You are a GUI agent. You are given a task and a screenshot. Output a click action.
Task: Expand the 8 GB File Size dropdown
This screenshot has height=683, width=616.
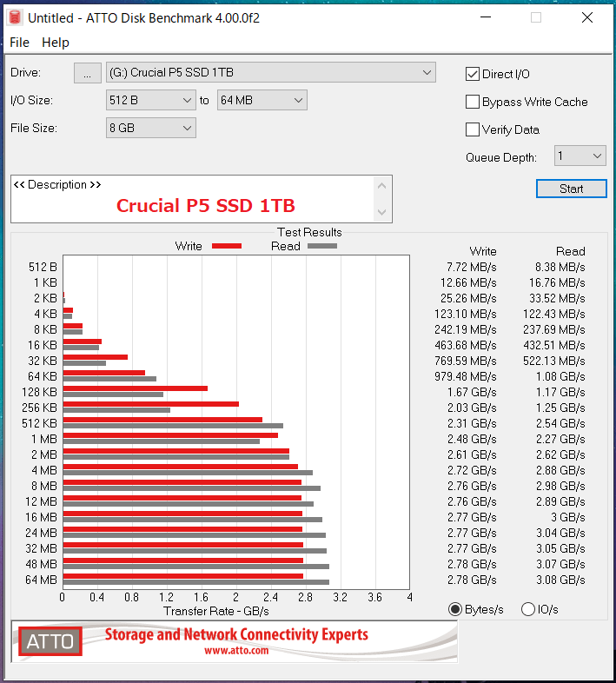coord(150,128)
